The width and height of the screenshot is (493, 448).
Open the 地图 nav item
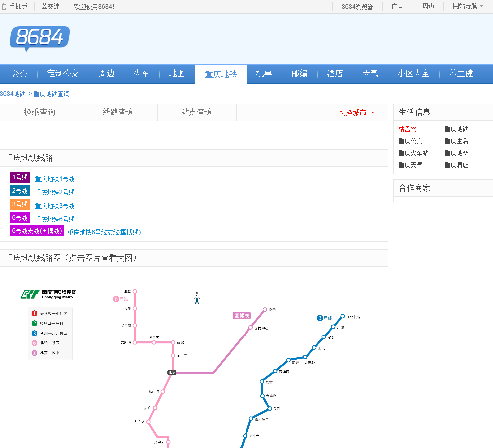pyautogui.click(x=177, y=74)
